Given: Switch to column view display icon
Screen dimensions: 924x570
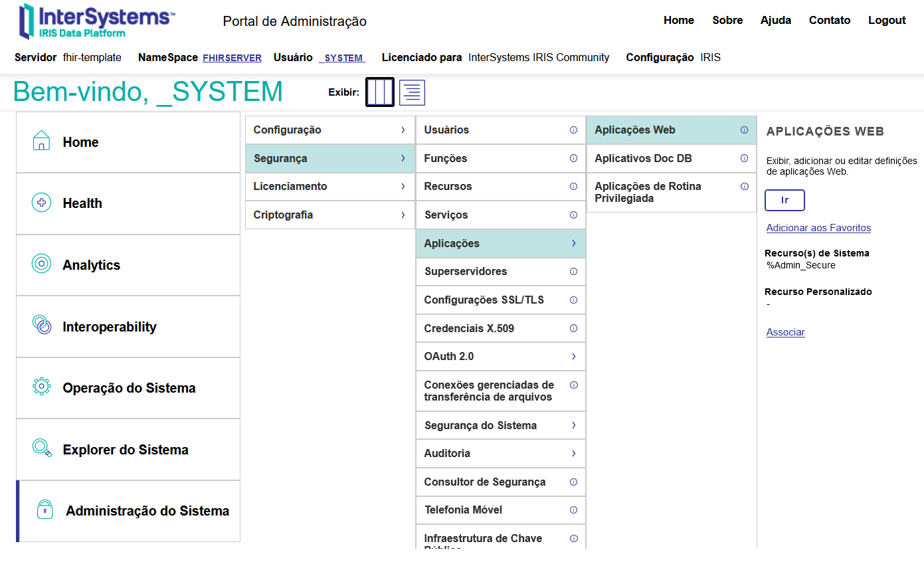Looking at the screenshot, I should [x=380, y=92].
